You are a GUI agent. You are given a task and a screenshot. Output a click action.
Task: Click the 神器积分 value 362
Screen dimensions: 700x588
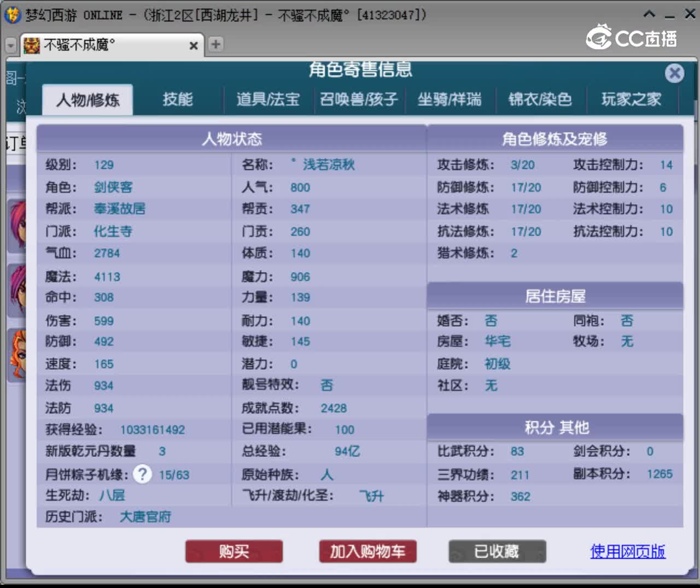pos(521,496)
